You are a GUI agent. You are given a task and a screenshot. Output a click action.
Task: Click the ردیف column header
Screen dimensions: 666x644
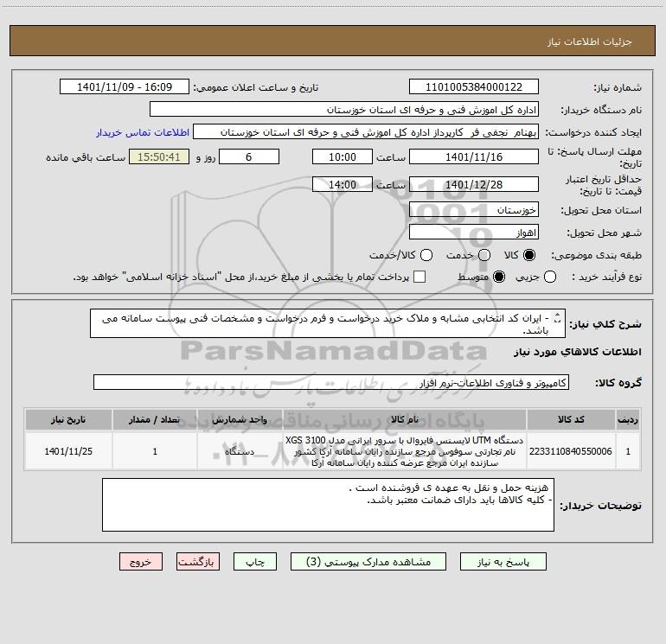pos(628,419)
